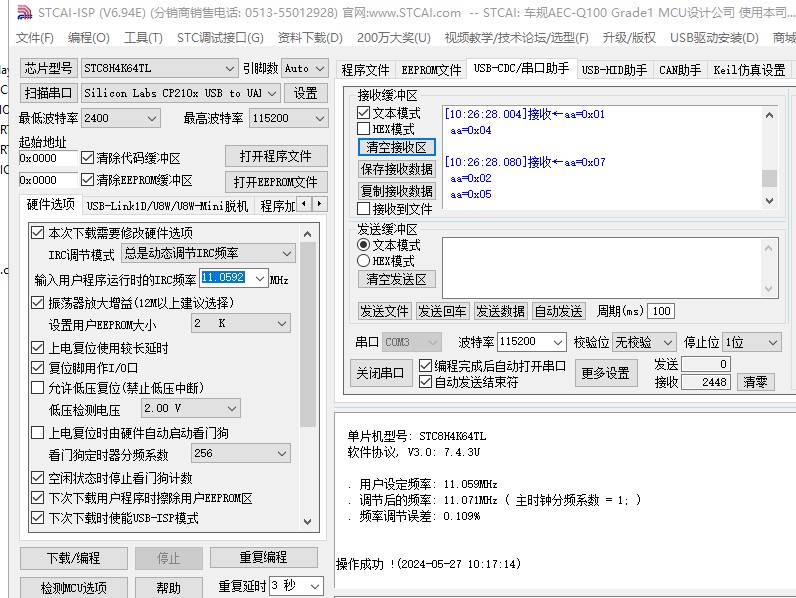Open the 资料下载(D) menu
The height and width of the screenshot is (598, 796).
point(310,38)
